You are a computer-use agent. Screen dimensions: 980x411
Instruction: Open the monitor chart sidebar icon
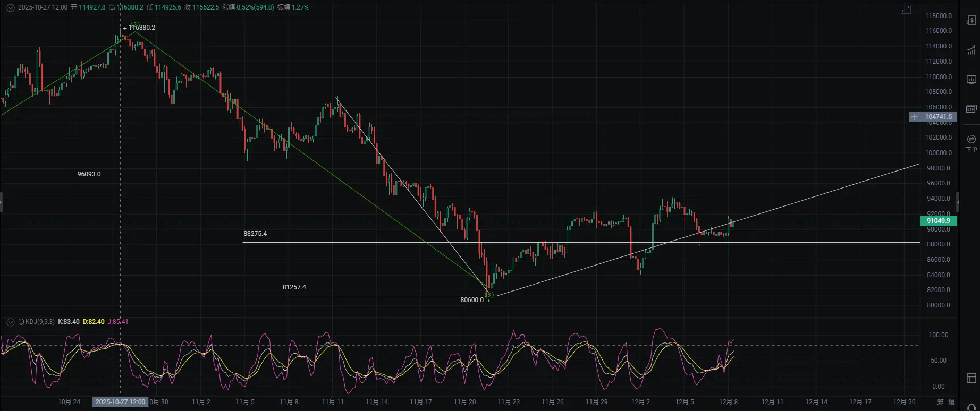click(x=971, y=80)
